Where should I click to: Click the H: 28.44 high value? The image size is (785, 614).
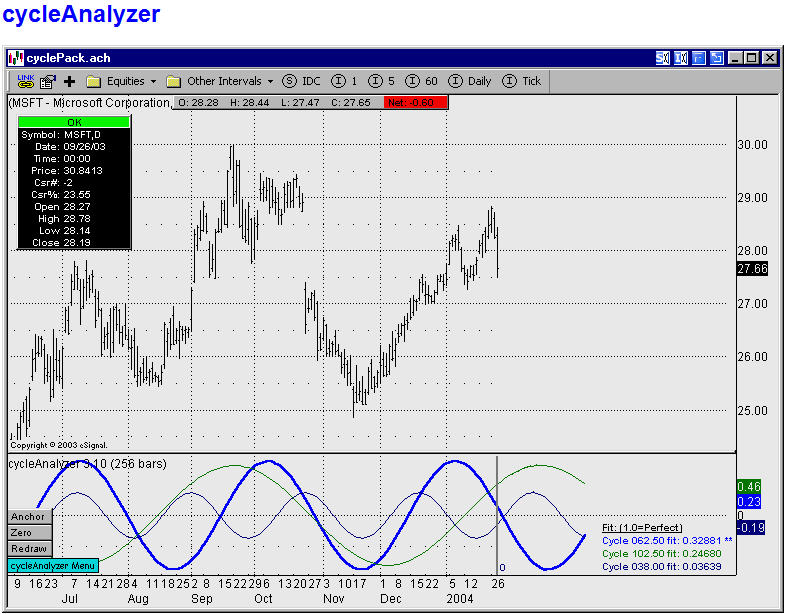tap(249, 103)
